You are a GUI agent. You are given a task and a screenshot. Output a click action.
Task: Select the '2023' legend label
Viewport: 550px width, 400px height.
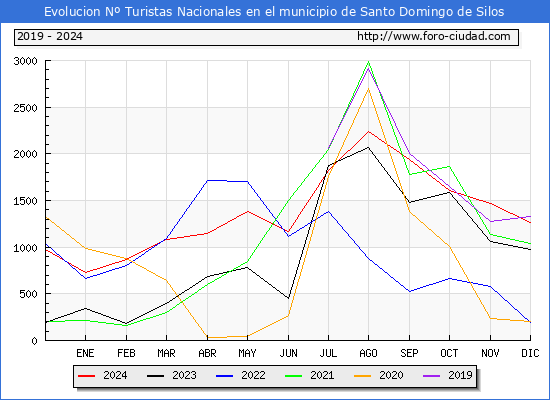pyautogui.click(x=184, y=375)
